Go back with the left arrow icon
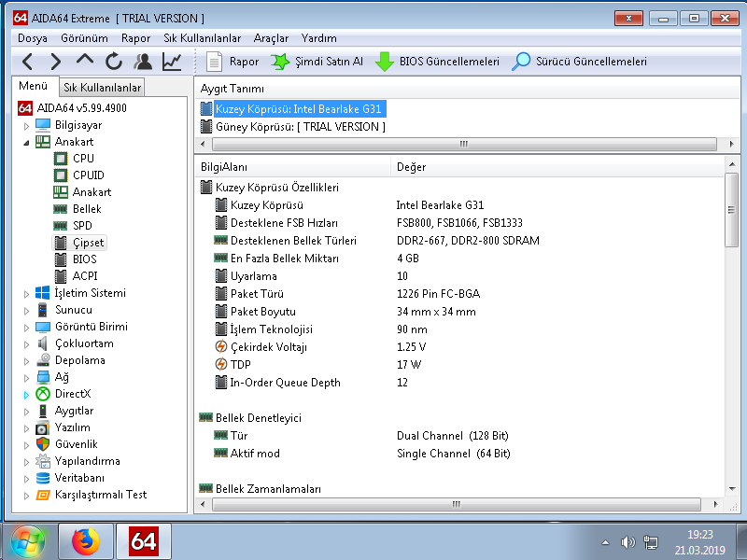Screen dimensions: 747x560 28,62
